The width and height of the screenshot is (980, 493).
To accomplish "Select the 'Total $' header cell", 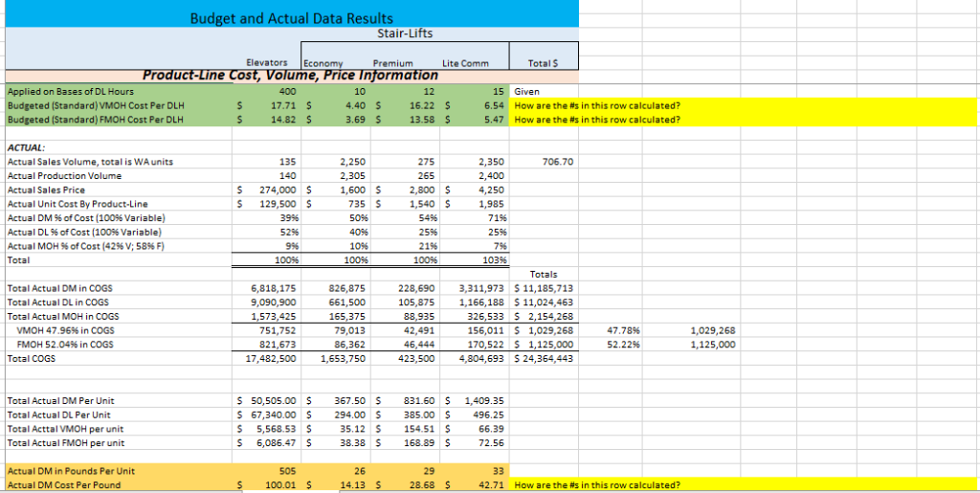I will pos(544,64).
